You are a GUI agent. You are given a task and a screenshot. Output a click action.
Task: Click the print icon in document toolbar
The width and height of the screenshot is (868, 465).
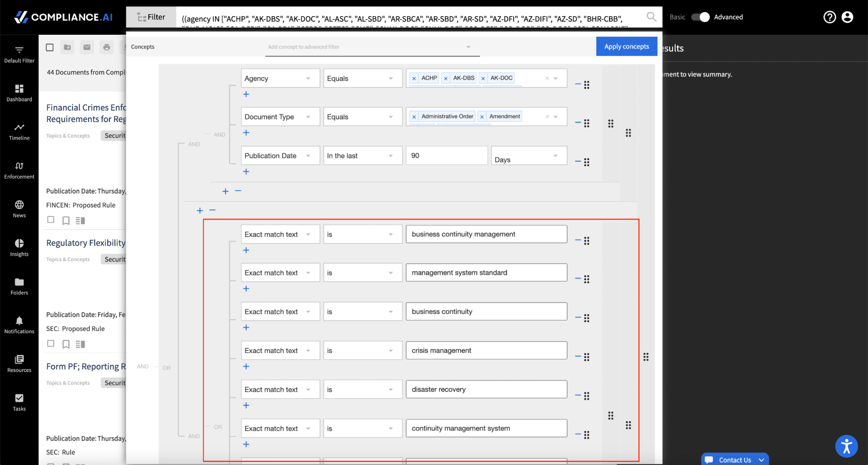point(106,47)
